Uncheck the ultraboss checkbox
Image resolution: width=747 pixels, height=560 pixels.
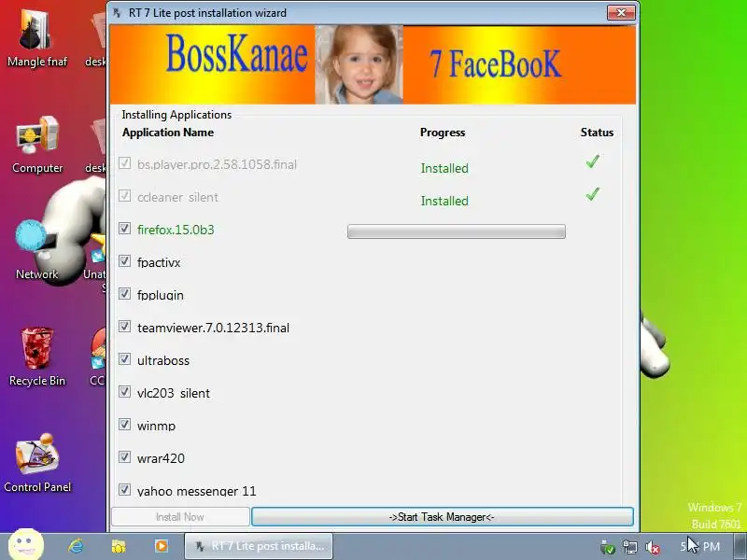coord(125,359)
